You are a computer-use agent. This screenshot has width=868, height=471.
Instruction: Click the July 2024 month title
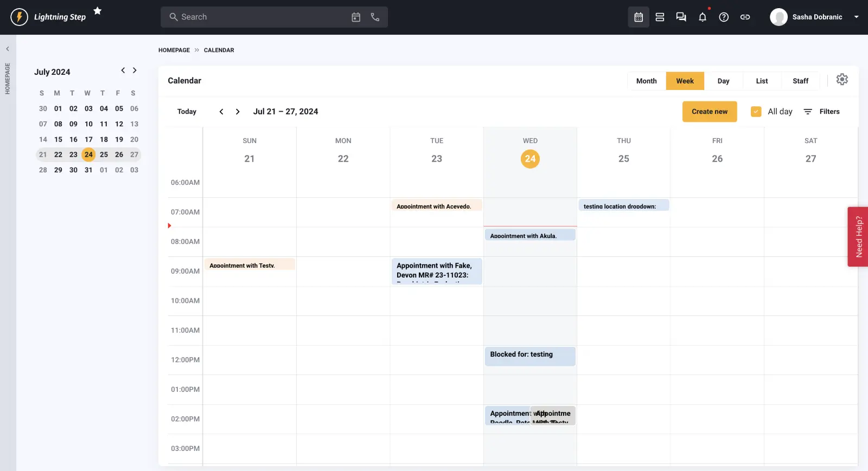click(52, 72)
